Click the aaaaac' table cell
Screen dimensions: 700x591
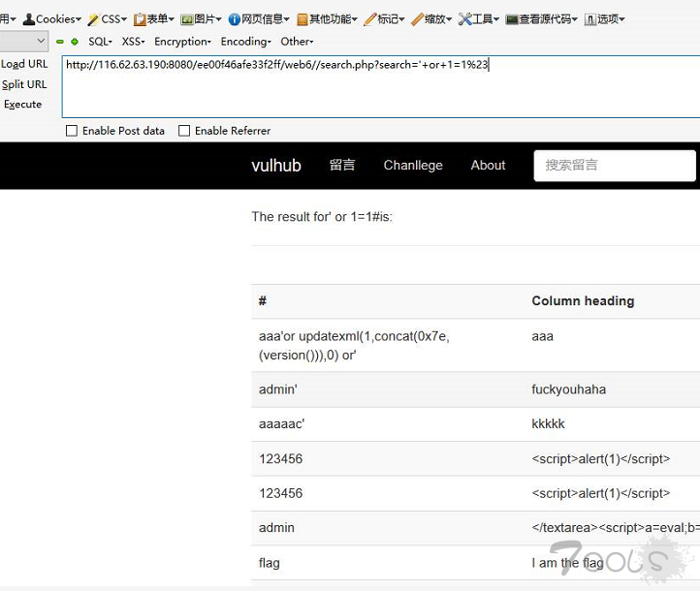282,423
